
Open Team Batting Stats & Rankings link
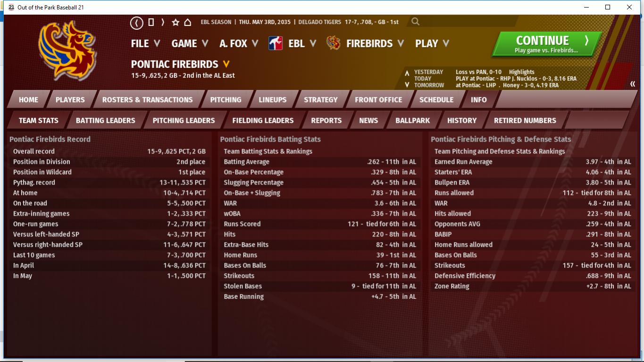click(x=268, y=152)
